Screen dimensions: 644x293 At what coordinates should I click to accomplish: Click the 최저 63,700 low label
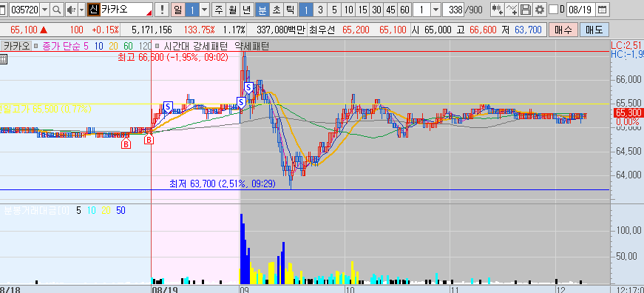223,183
